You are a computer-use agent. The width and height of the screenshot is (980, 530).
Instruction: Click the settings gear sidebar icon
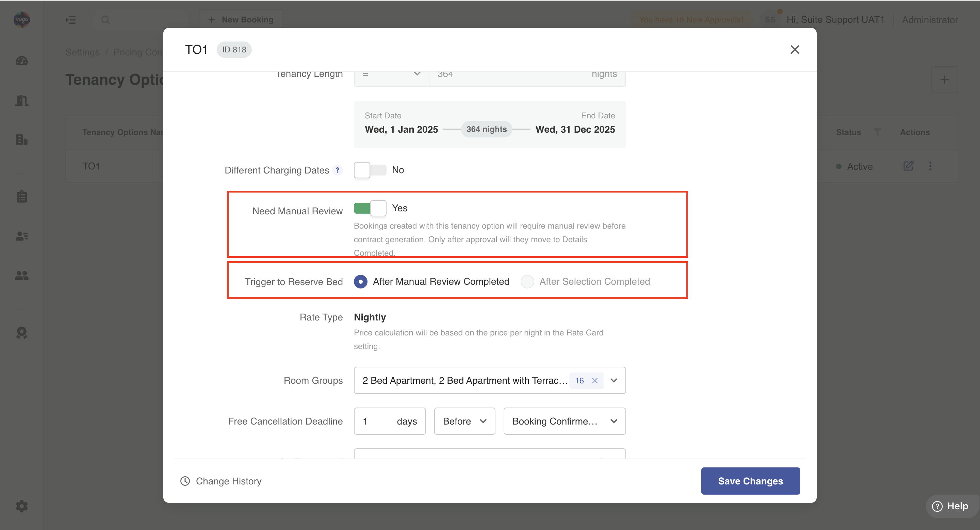click(x=22, y=506)
